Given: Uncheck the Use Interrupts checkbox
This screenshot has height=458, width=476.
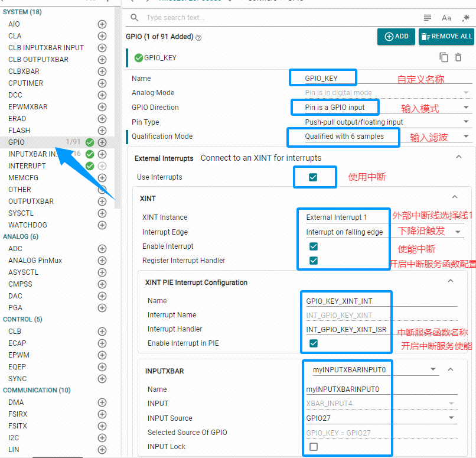Looking at the screenshot, I should 313,177.
